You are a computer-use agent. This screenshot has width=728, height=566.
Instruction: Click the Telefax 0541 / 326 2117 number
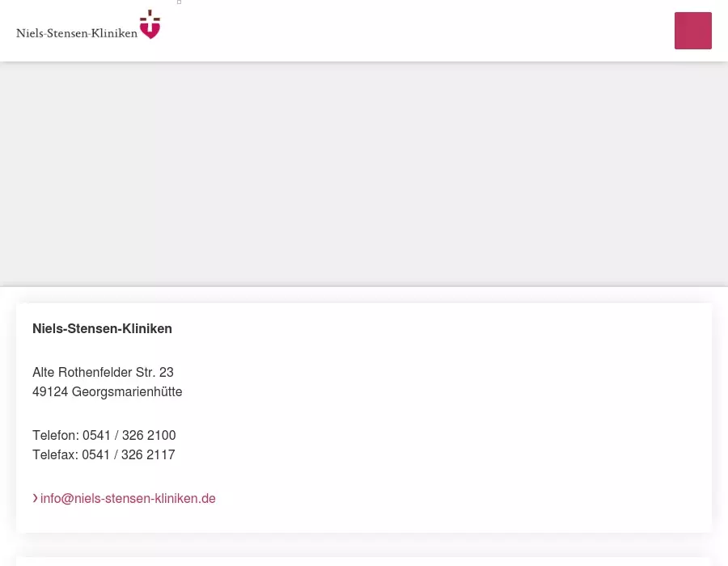pyautogui.click(x=129, y=454)
